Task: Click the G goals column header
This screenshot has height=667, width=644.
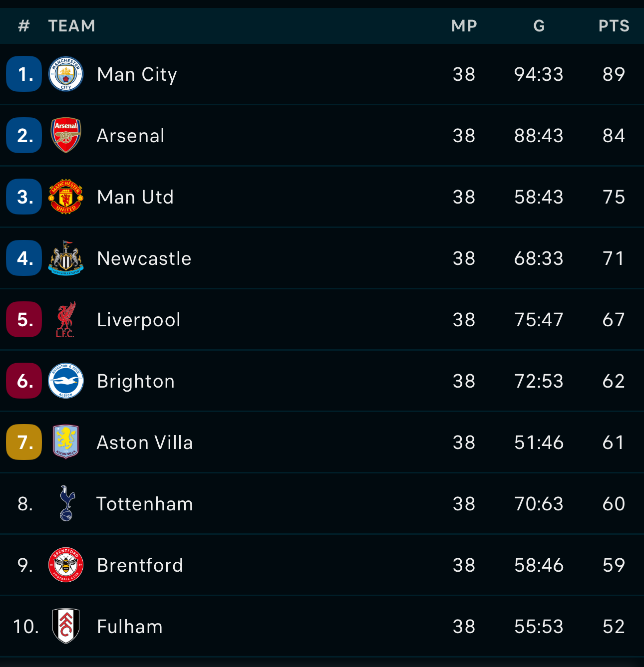Action: [539, 26]
